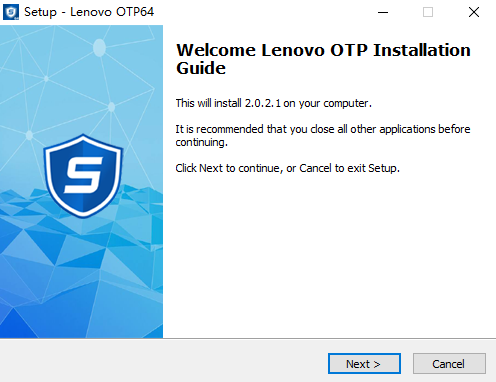
Task: Click the word 'continuing.' in the text
Action: tap(201, 143)
